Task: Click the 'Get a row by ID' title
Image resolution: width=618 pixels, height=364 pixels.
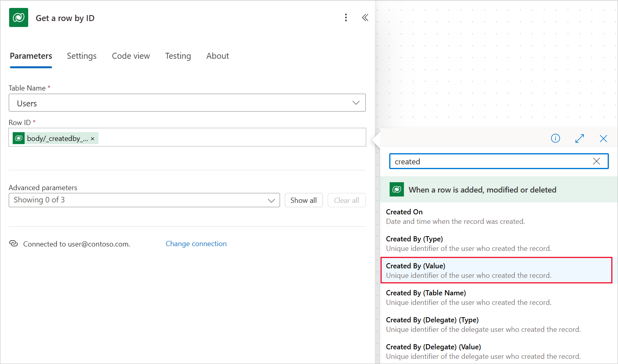Action: [65, 18]
